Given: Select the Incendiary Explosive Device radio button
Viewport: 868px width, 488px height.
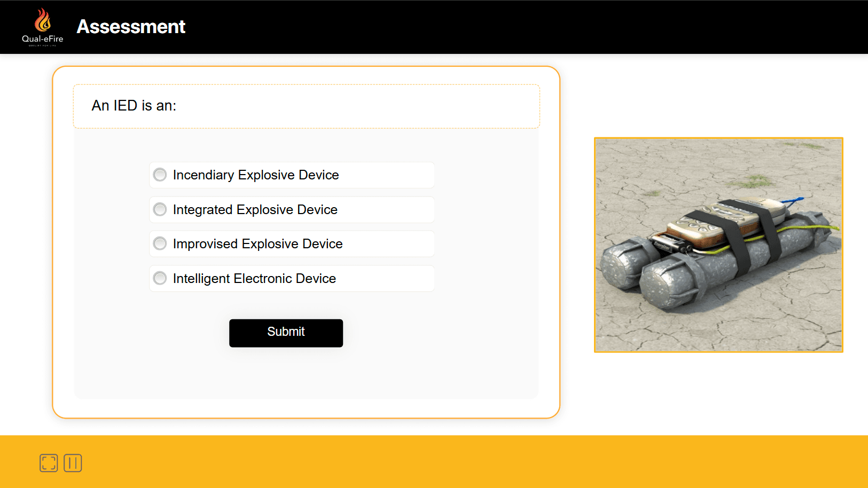Looking at the screenshot, I should pos(160,175).
